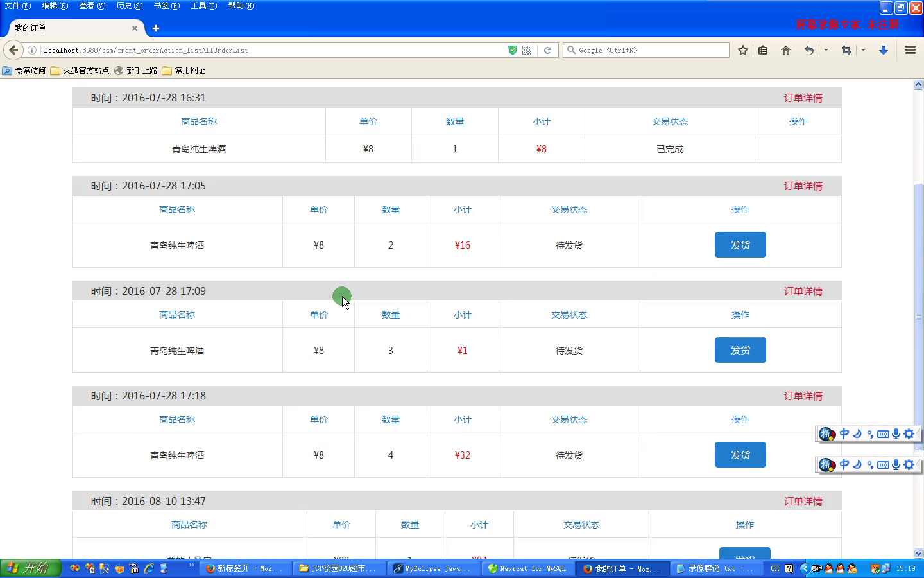
Task: Bookmark this page with the star
Action: (743, 50)
